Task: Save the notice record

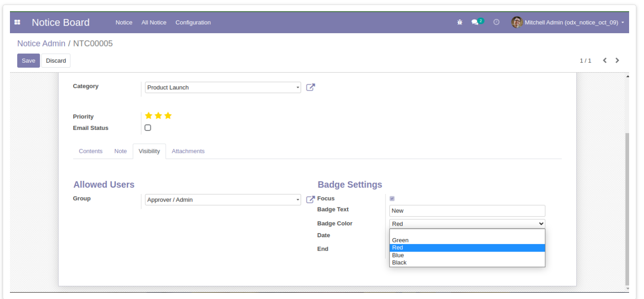Action: coord(28,60)
